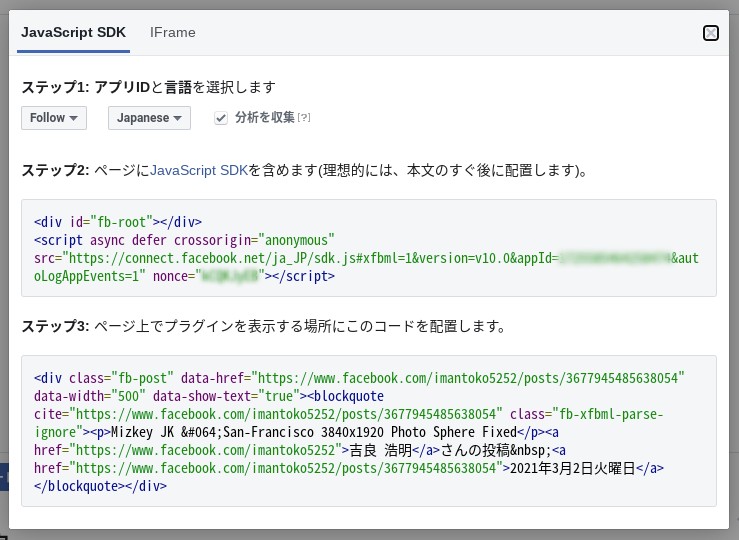Viewport: 739px width, 540px height.
Task: Open the [?] help tooltip beside 分析を収集
Action: coord(304,117)
